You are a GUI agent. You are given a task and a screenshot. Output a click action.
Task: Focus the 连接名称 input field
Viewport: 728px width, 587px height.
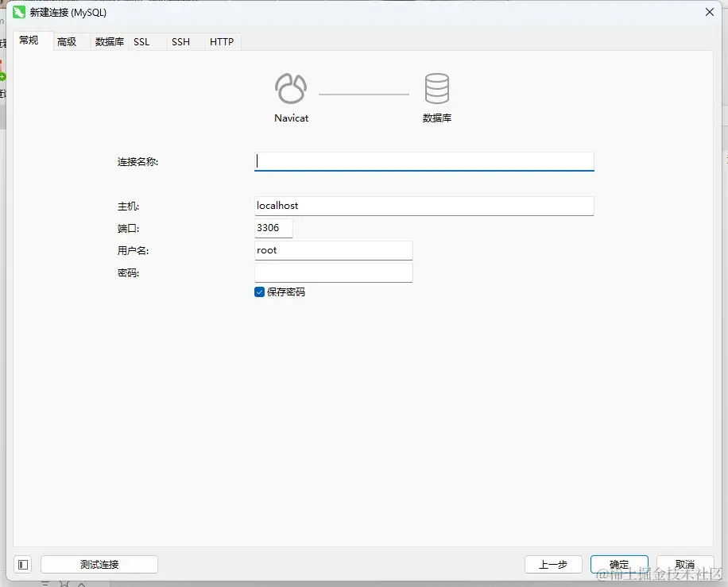[x=424, y=161]
